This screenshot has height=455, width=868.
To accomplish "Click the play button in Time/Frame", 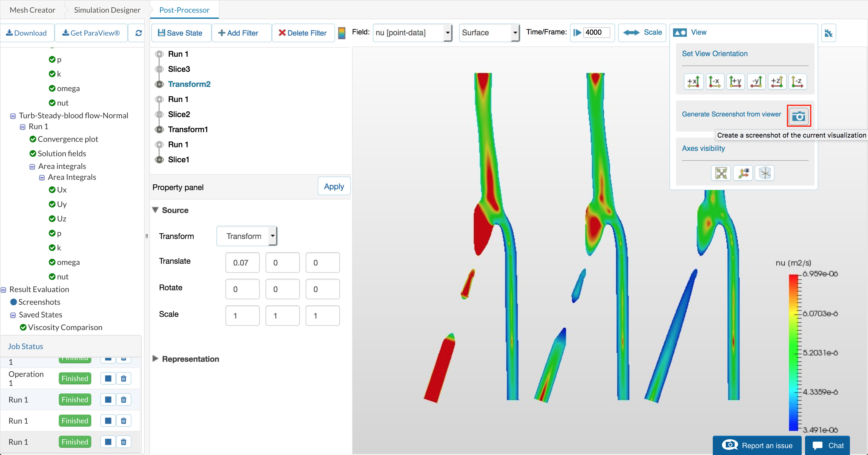I will coord(577,33).
